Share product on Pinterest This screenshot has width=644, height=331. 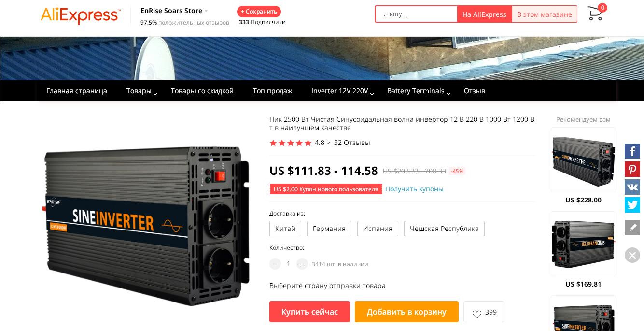click(x=632, y=169)
